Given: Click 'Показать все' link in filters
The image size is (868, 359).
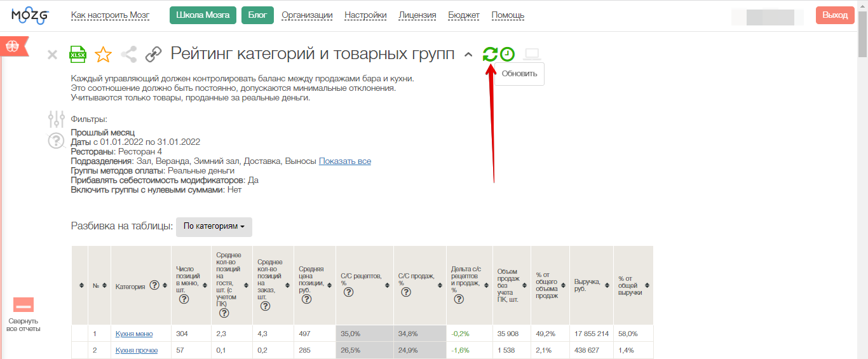Looking at the screenshot, I should click(x=345, y=161).
